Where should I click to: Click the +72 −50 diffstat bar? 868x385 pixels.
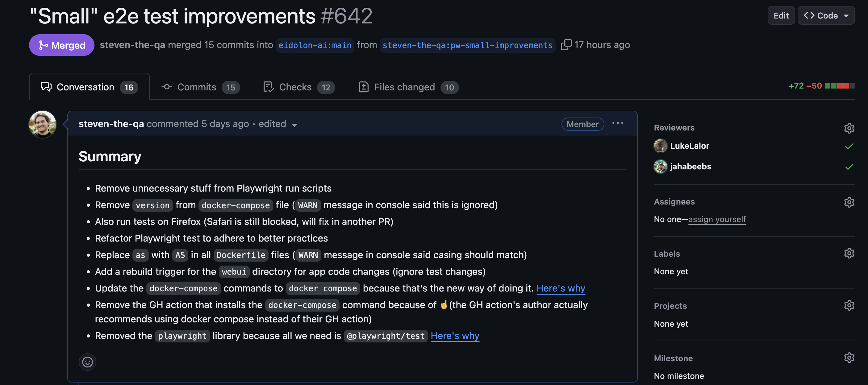tap(821, 86)
